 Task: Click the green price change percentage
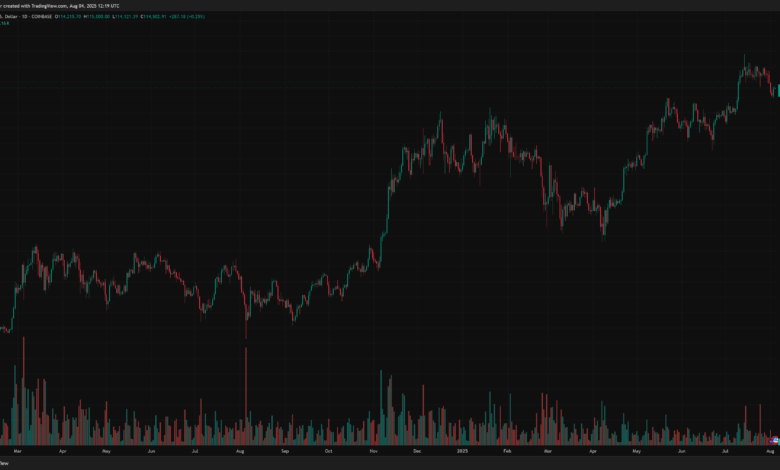pyautogui.click(x=218, y=15)
